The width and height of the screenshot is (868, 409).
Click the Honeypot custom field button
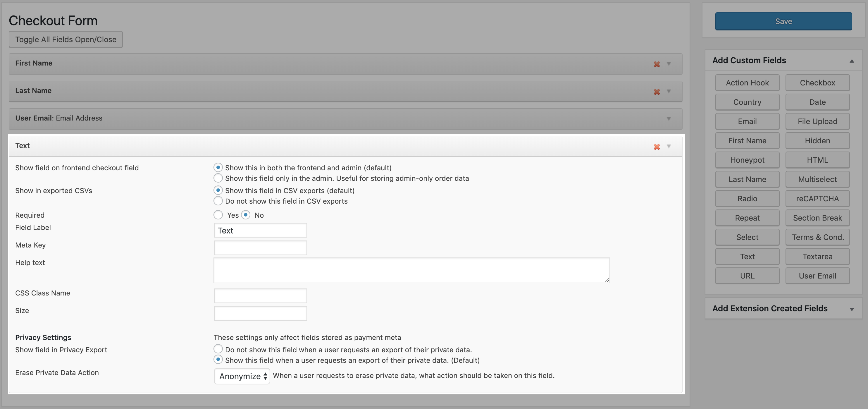[747, 160]
